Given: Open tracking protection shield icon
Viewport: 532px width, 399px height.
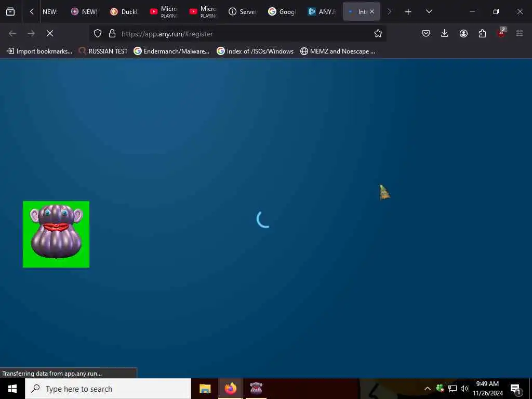Looking at the screenshot, I should pos(98,33).
